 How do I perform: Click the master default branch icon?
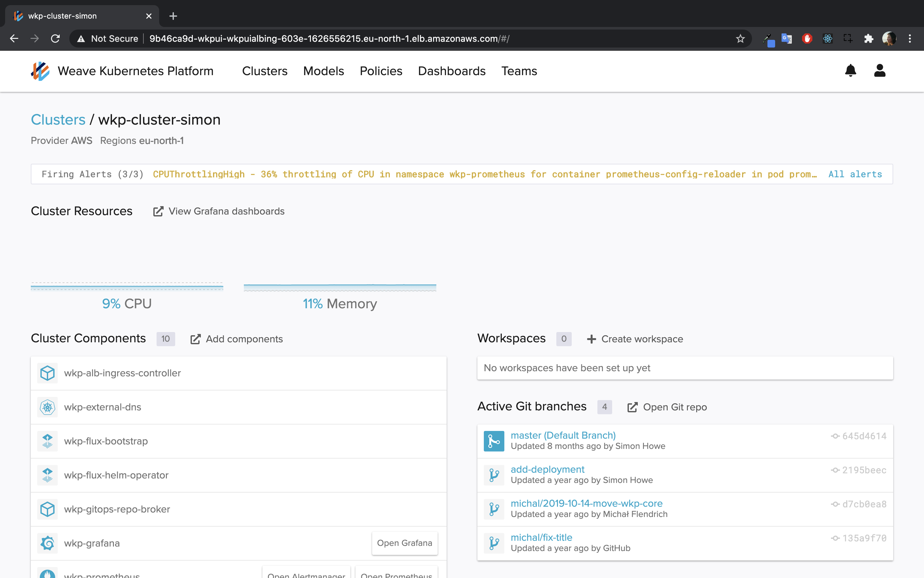(x=494, y=441)
